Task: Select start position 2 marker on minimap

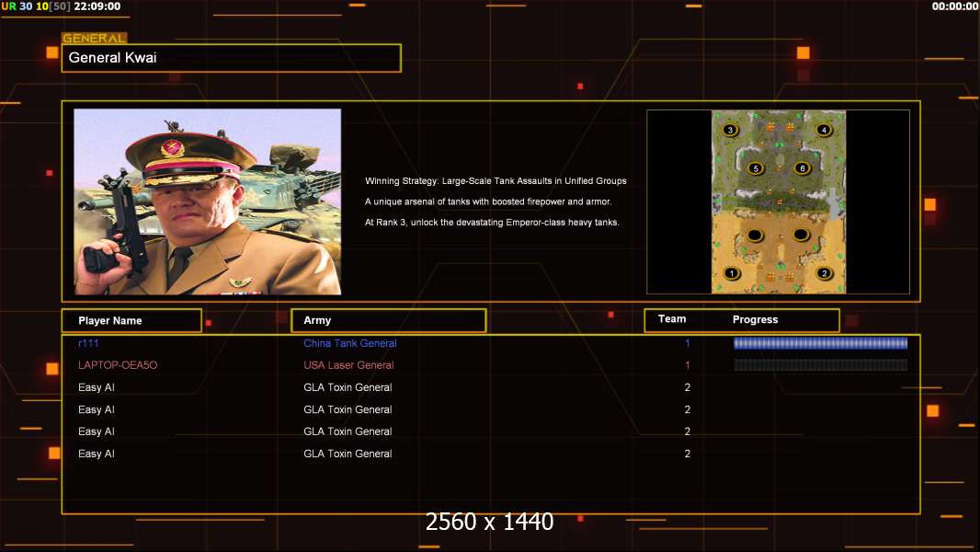Action: 824,273
